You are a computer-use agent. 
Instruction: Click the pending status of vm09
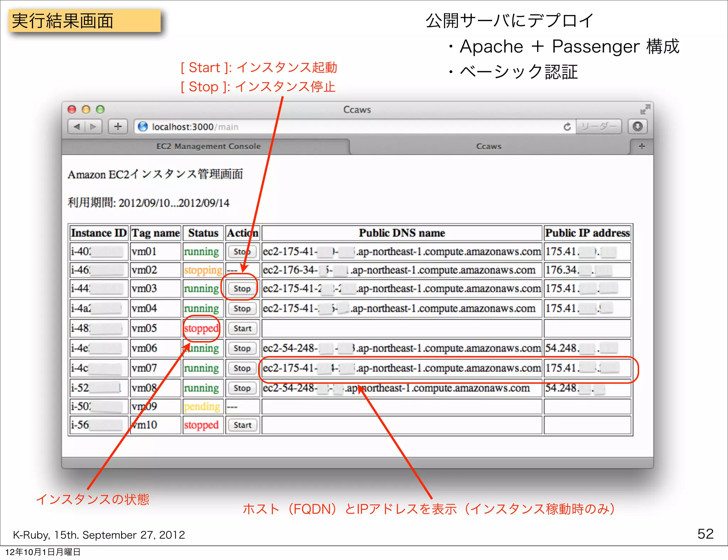coord(202,406)
